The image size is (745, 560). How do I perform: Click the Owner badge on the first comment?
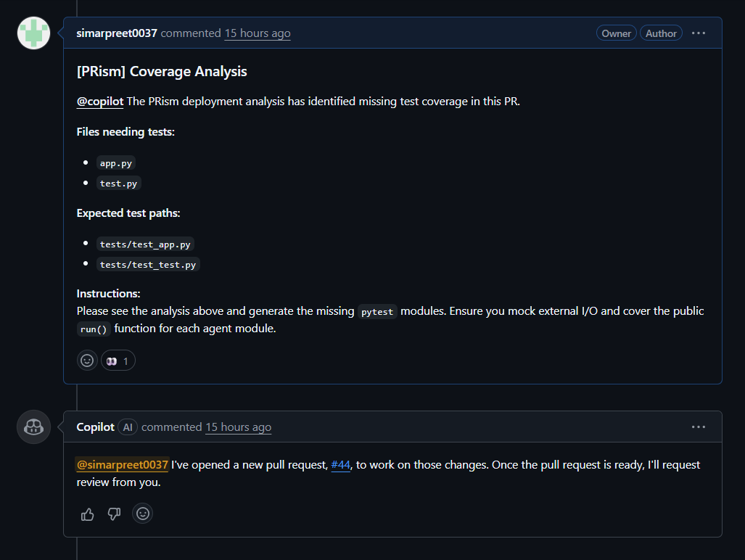616,33
